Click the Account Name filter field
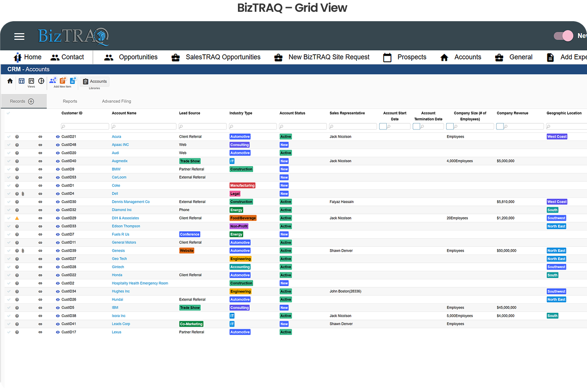The height and width of the screenshot is (392, 587). point(144,126)
